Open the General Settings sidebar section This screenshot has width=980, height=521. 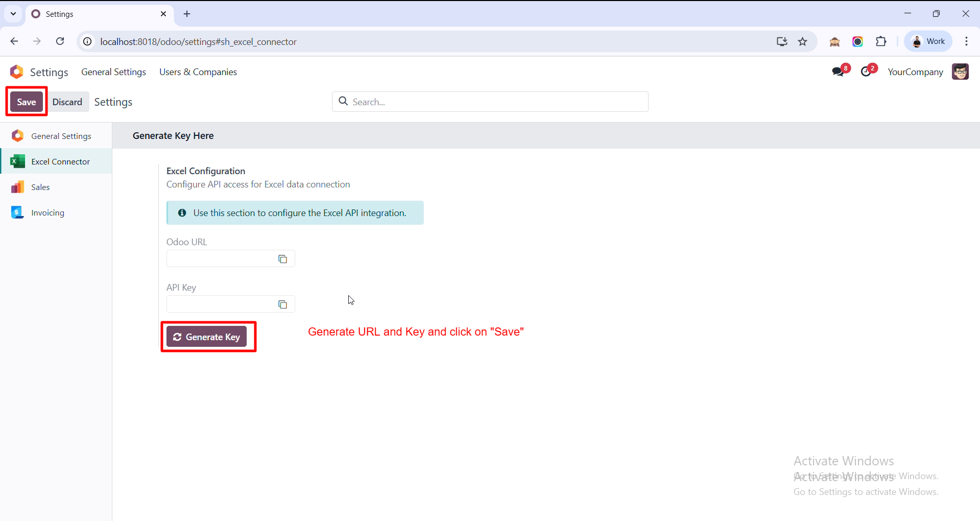click(x=56, y=136)
